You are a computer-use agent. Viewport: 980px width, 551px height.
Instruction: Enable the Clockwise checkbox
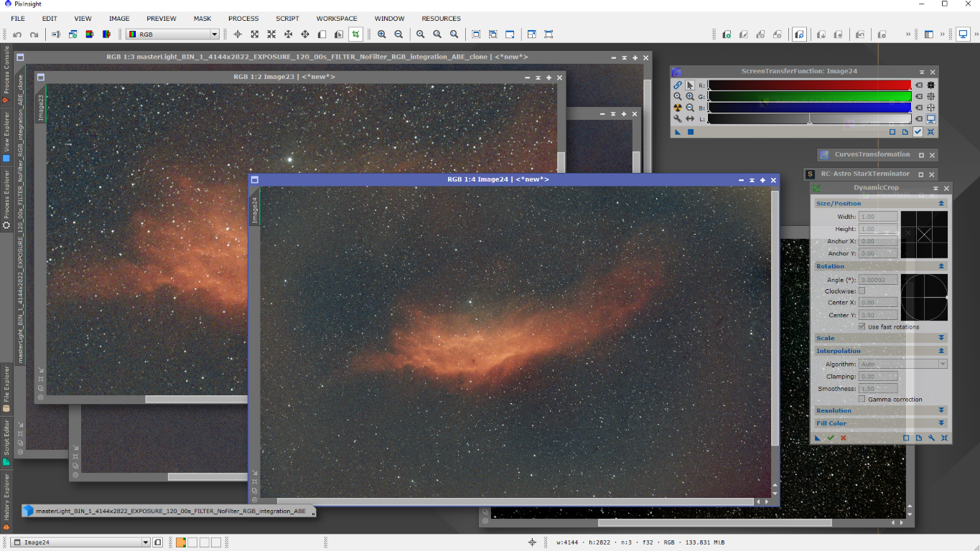tap(862, 291)
